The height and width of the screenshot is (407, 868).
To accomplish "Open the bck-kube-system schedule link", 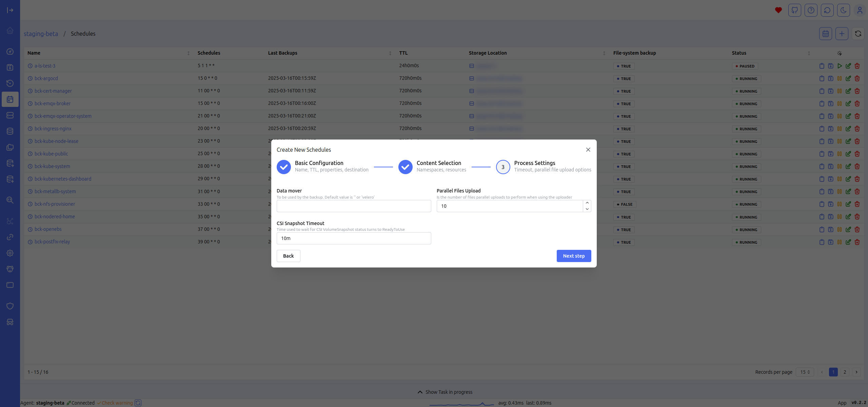I will 52,166.
